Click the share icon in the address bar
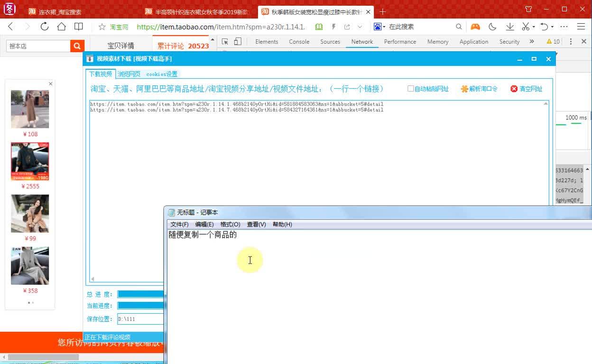This screenshot has height=364, width=592. 347,27
